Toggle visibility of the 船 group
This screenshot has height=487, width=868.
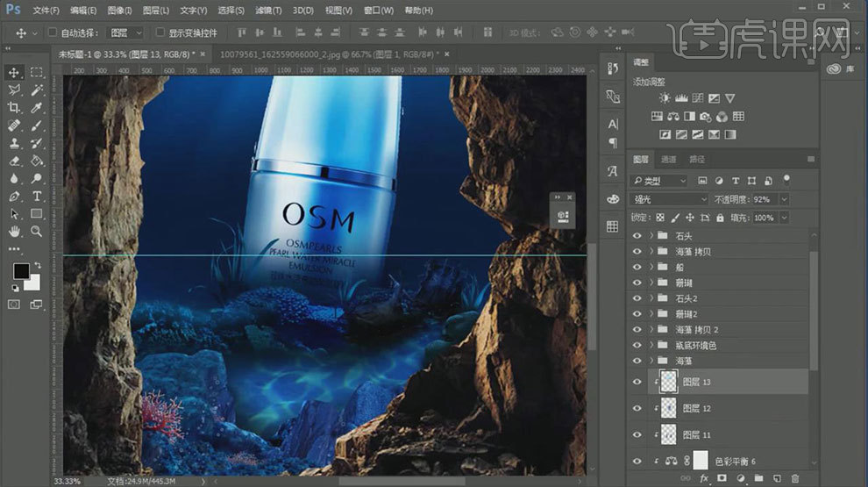tap(637, 267)
